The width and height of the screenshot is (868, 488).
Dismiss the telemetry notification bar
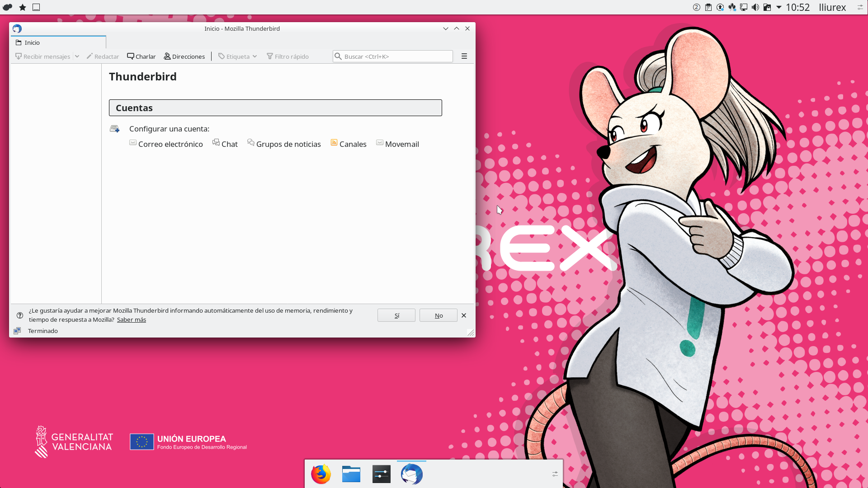pos(464,315)
